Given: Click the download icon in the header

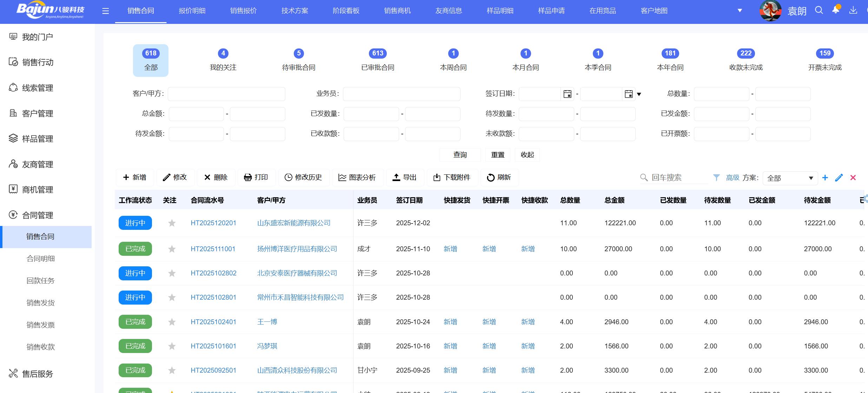Looking at the screenshot, I should (x=853, y=11).
